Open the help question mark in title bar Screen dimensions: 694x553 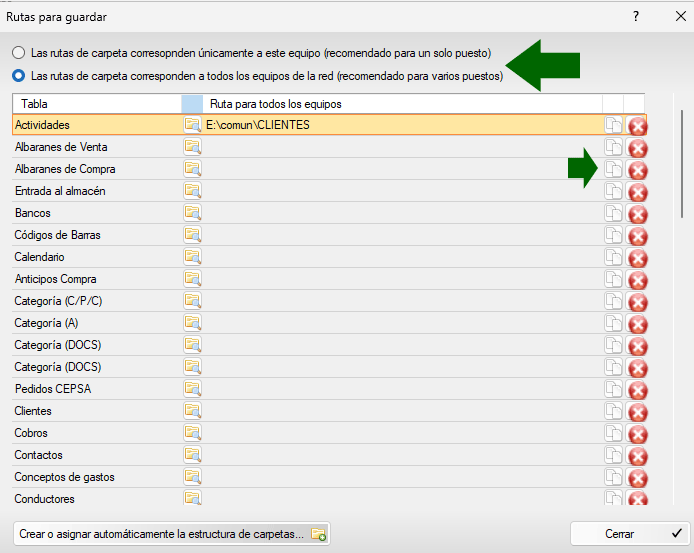[x=636, y=16]
